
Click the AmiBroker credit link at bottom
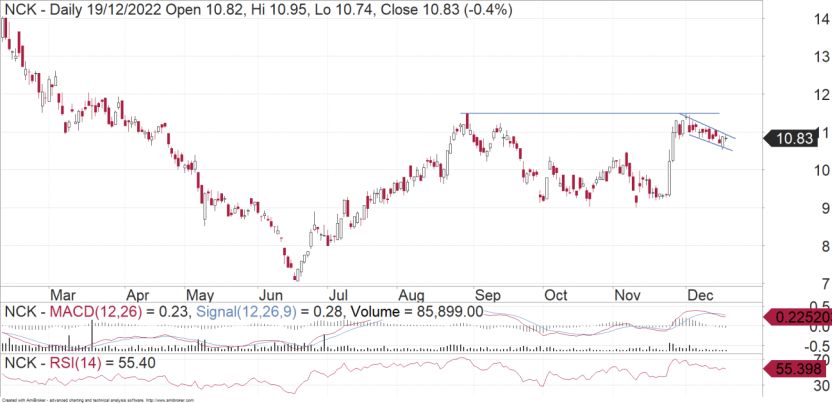pyautogui.click(x=98, y=400)
